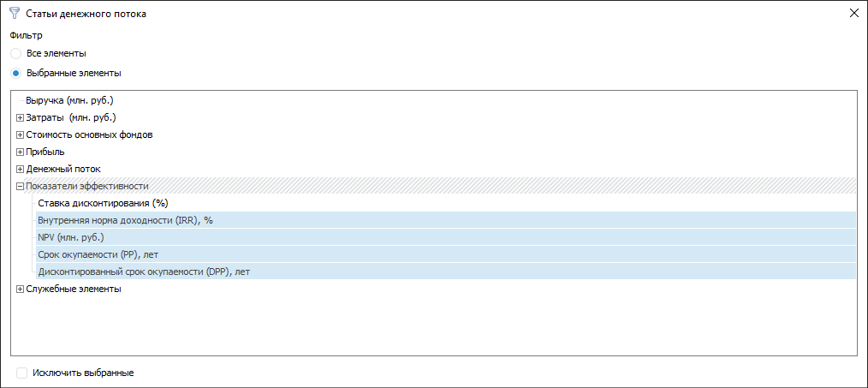Close the cash flow items dialog
The image size is (868, 388).
pyautogui.click(x=853, y=13)
